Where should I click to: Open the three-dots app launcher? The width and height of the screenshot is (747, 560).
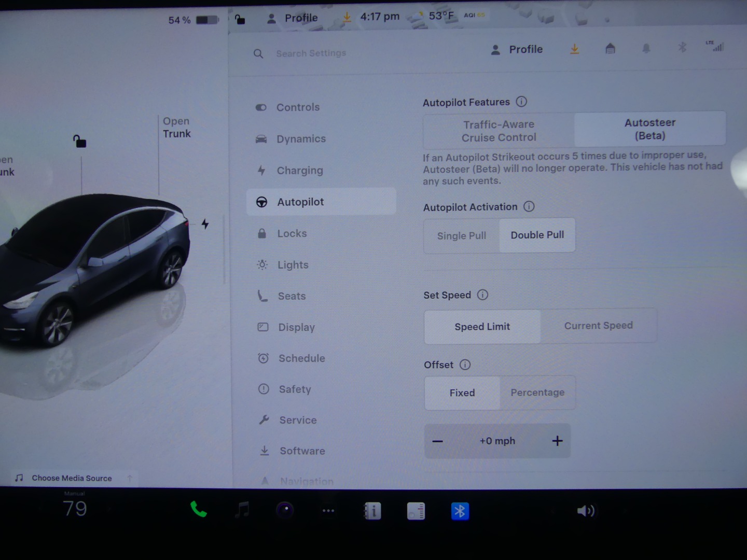[x=328, y=511]
